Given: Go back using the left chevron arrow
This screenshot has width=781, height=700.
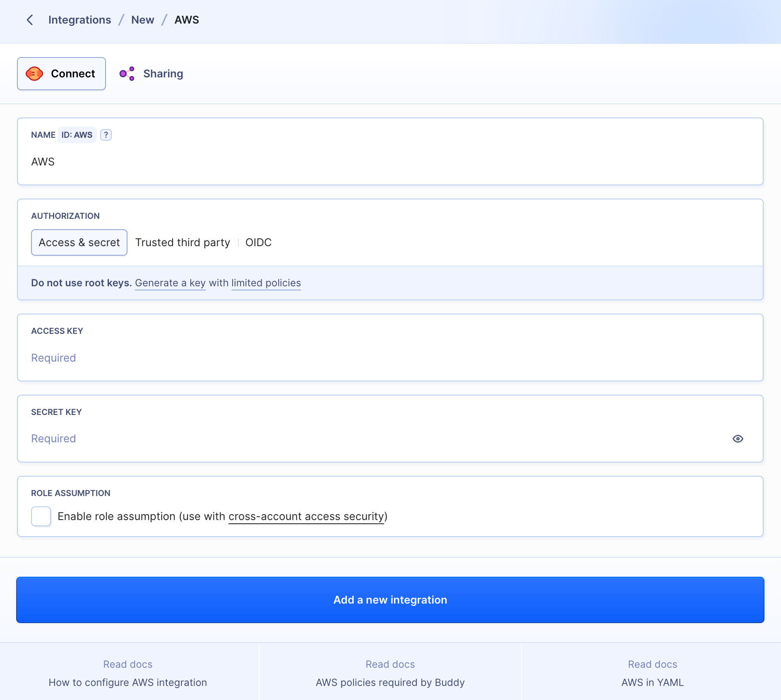Looking at the screenshot, I should (x=30, y=20).
